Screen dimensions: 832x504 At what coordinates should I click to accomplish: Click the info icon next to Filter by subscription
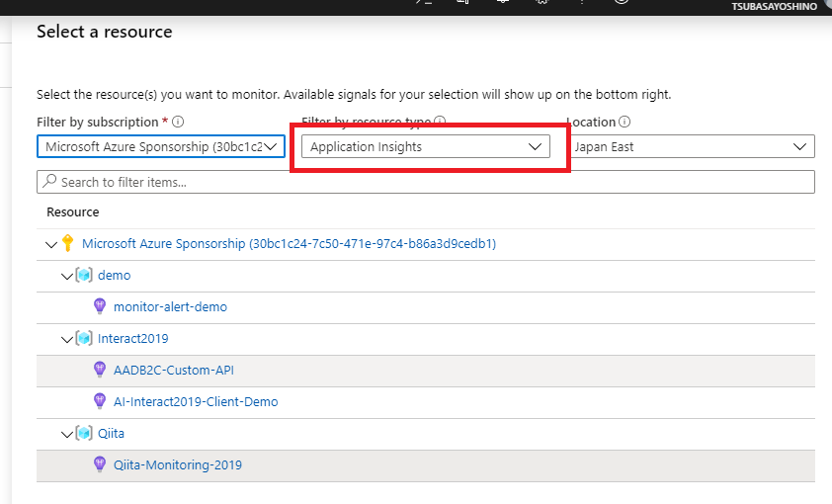click(178, 122)
